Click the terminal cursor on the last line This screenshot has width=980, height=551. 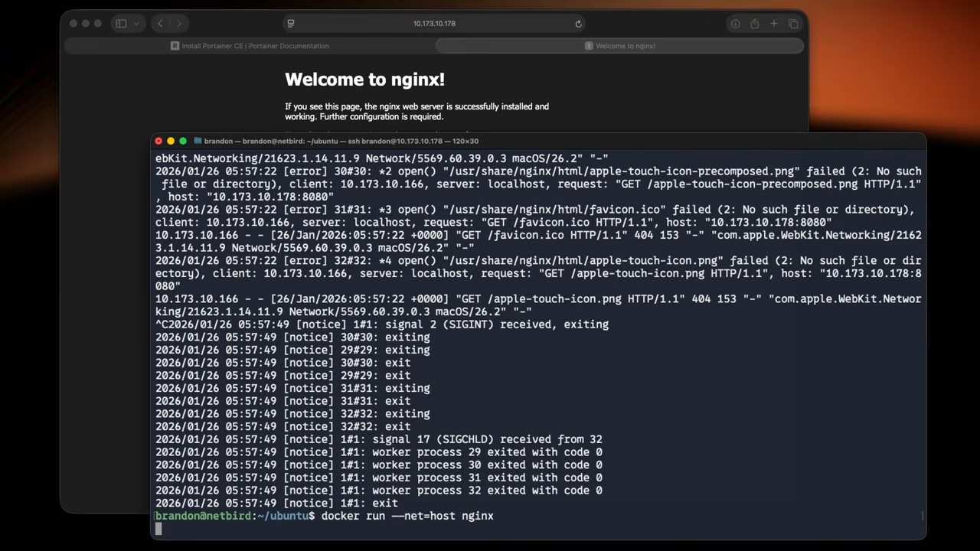158,529
